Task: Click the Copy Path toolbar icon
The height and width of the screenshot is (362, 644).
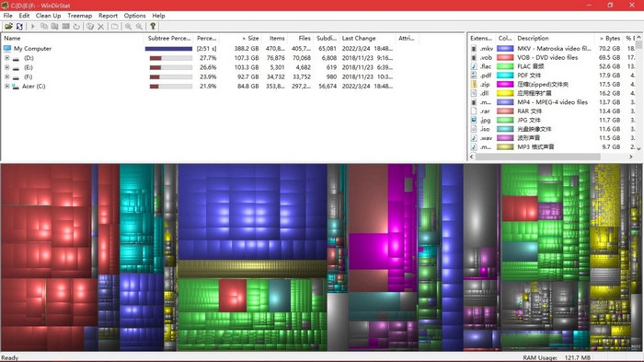Action: [x=44, y=27]
